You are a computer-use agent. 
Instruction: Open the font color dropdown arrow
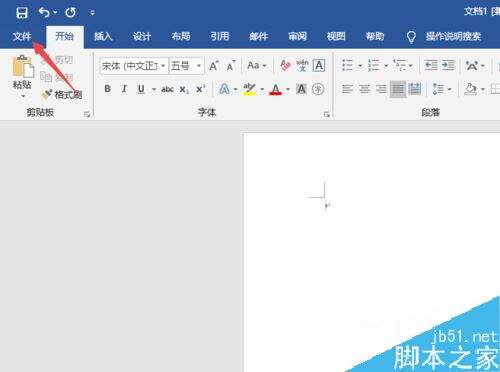288,89
